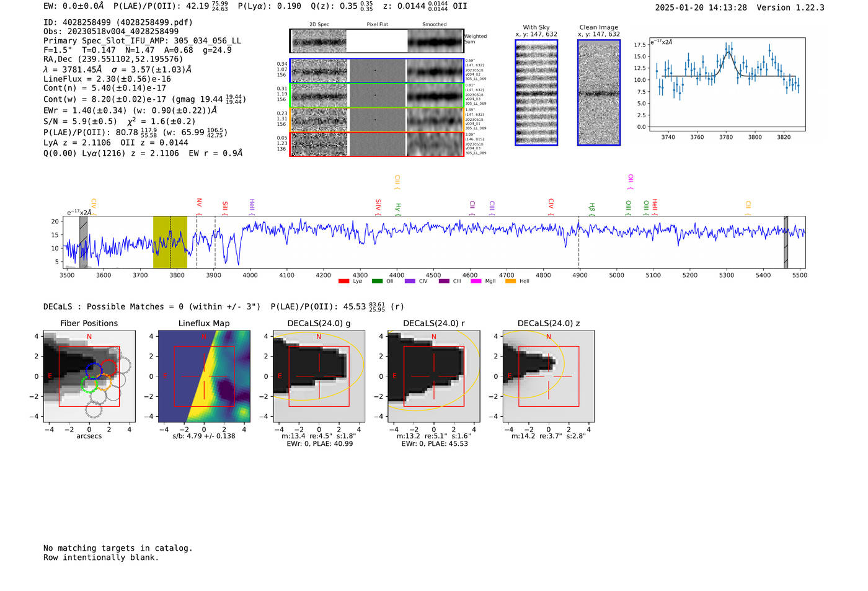The height and width of the screenshot is (591, 868).
Task: Click the green OII legend swatch
Action: pos(377,281)
